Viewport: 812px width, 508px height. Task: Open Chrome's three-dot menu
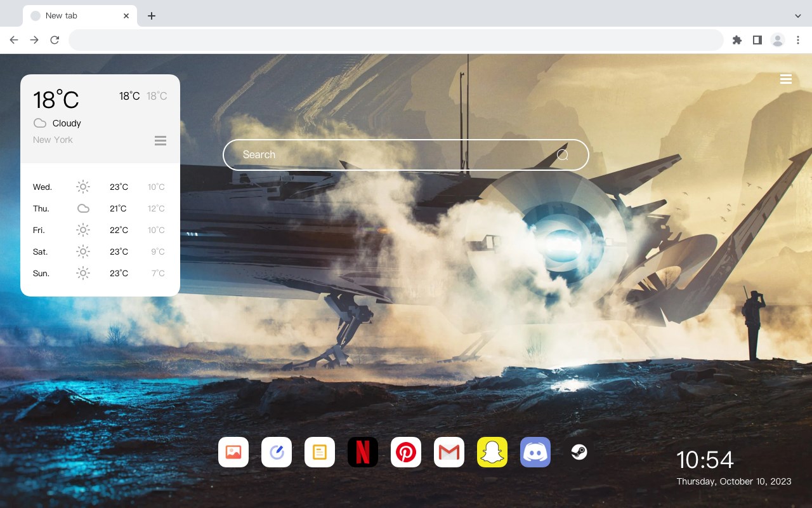click(x=798, y=40)
